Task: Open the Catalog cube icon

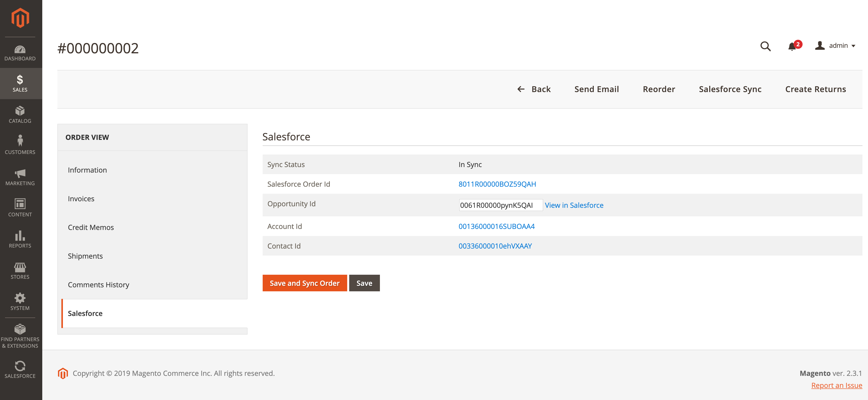Action: click(20, 111)
